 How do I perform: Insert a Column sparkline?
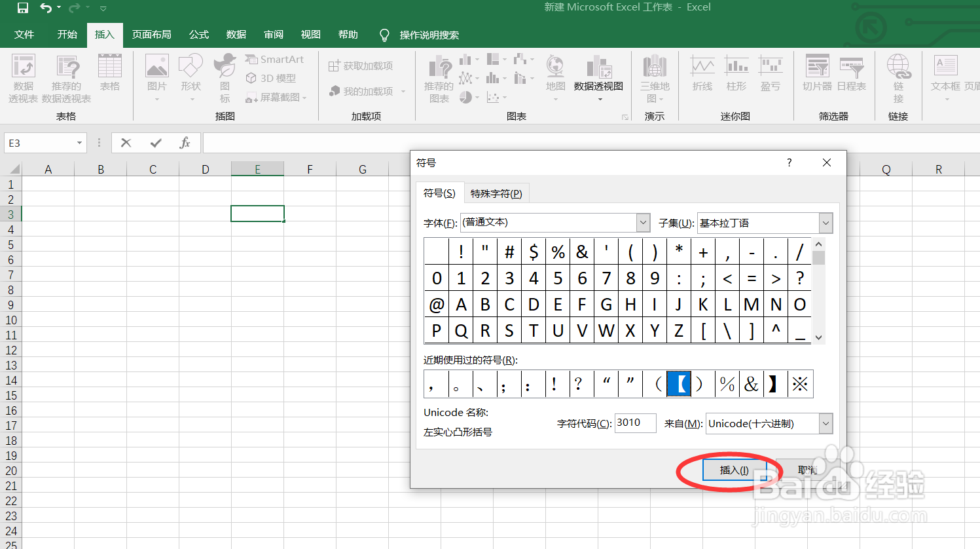click(x=736, y=73)
